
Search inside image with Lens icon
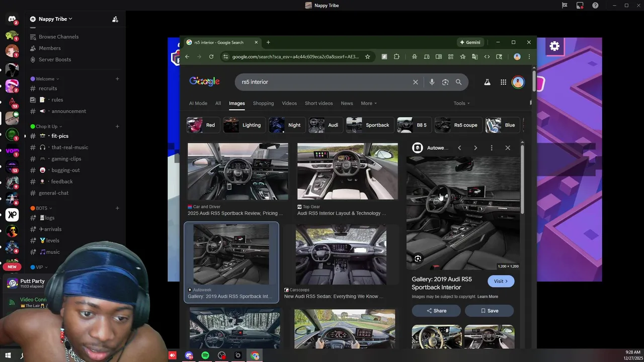418,258
